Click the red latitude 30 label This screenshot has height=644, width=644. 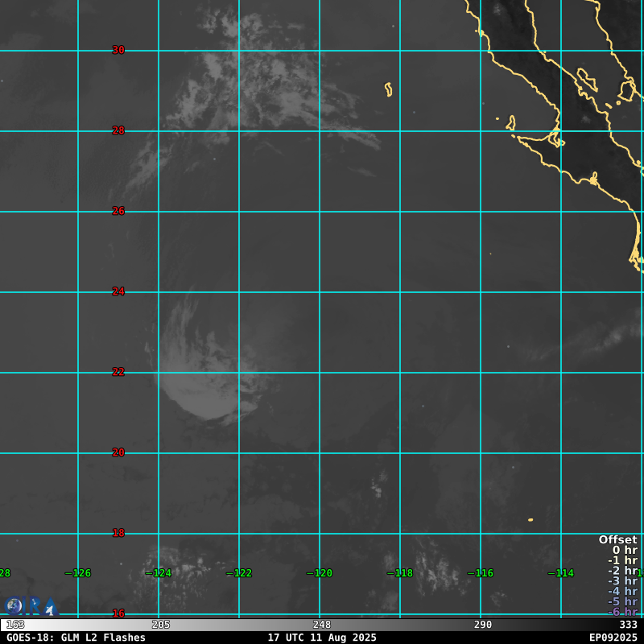click(118, 50)
